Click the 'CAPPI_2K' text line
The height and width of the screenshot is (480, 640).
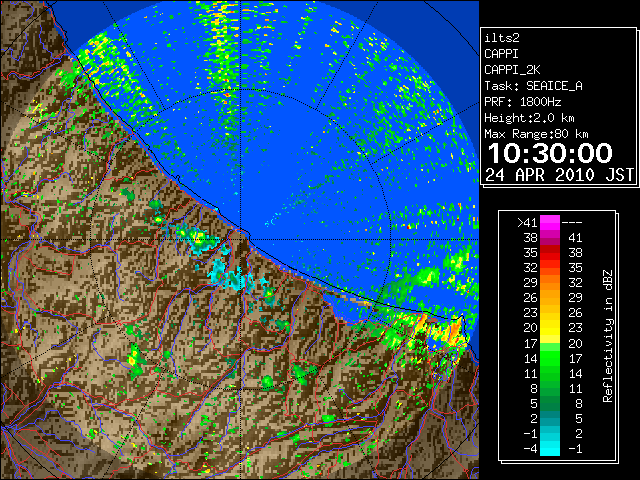pyautogui.click(x=512, y=70)
